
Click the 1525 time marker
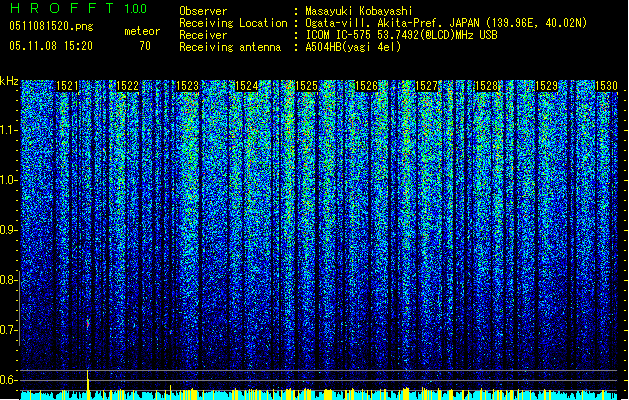pyautogui.click(x=306, y=86)
